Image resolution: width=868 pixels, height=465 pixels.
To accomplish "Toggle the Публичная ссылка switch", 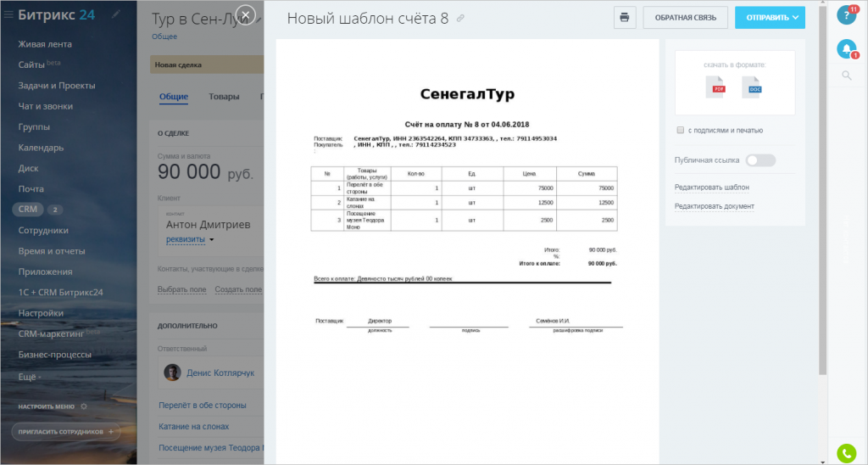I will pos(760,160).
